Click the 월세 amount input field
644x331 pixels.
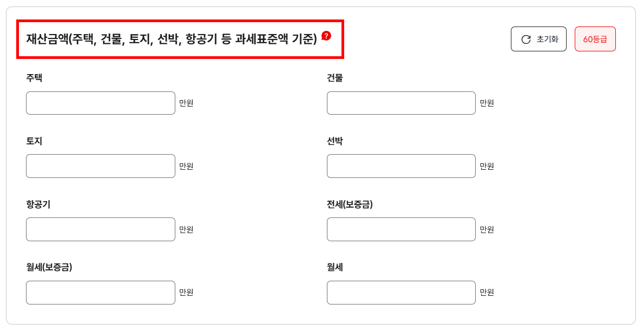coord(400,292)
